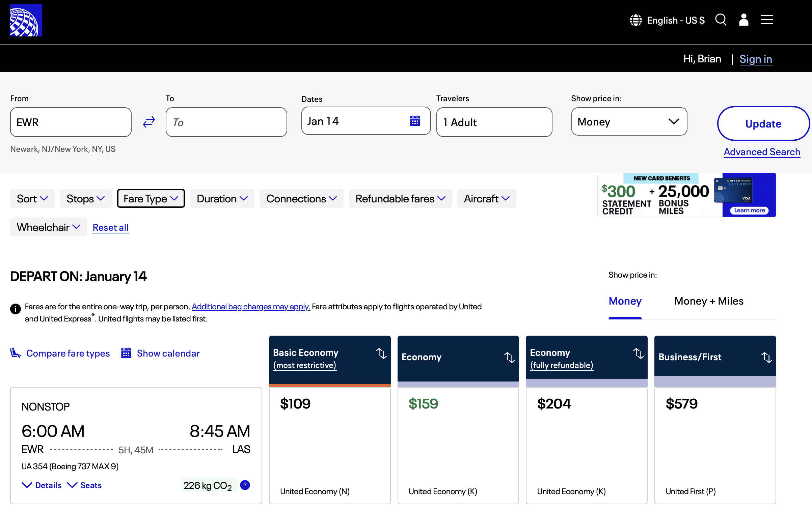Click the language globe icon
Screen dimensions: 812x508
point(636,20)
